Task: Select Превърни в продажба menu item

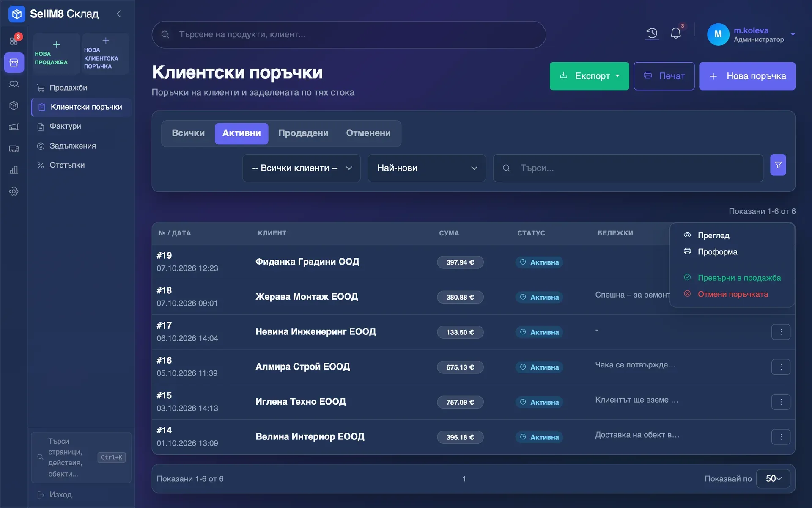Action: point(732,278)
